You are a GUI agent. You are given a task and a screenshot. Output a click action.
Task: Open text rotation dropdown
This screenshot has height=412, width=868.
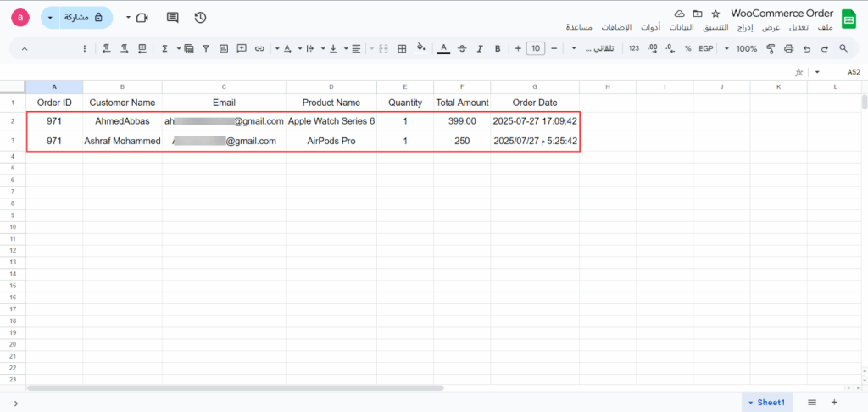click(x=283, y=48)
